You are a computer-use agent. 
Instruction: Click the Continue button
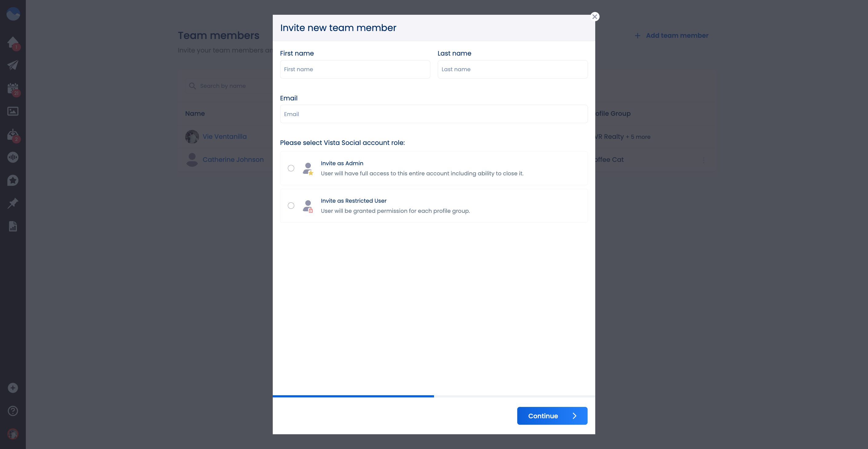pos(552,416)
